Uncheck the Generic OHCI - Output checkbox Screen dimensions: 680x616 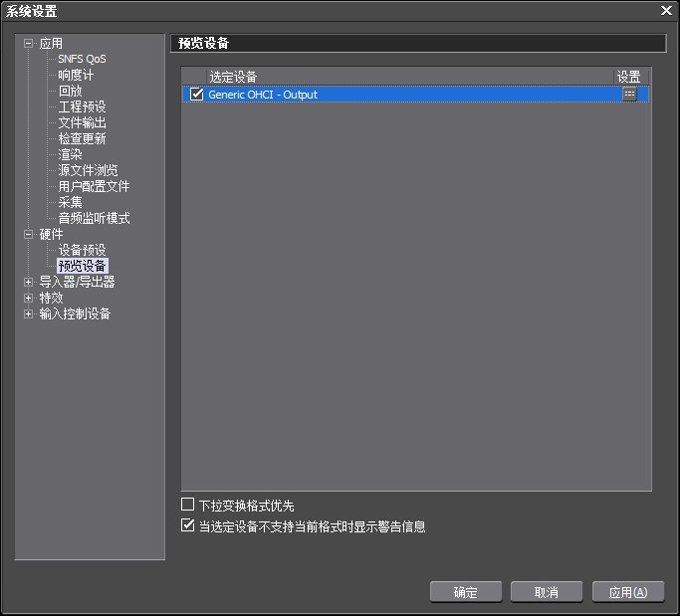pos(197,95)
